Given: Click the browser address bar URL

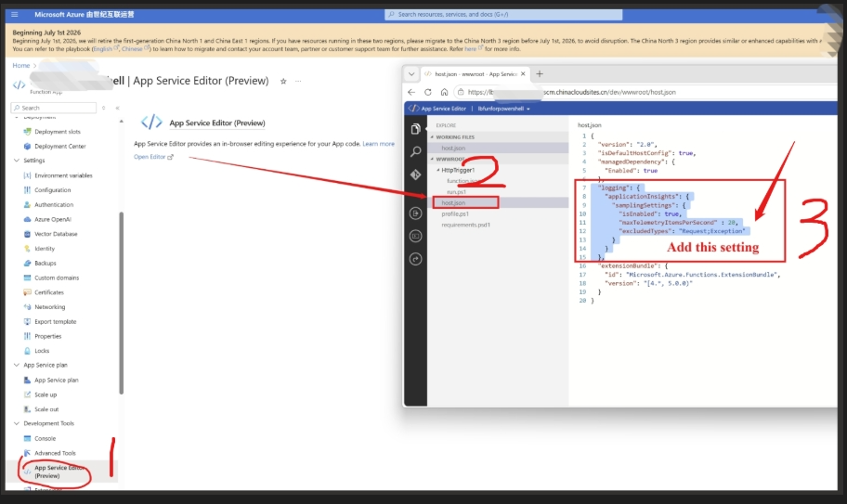Looking at the screenshot, I should tap(571, 92).
